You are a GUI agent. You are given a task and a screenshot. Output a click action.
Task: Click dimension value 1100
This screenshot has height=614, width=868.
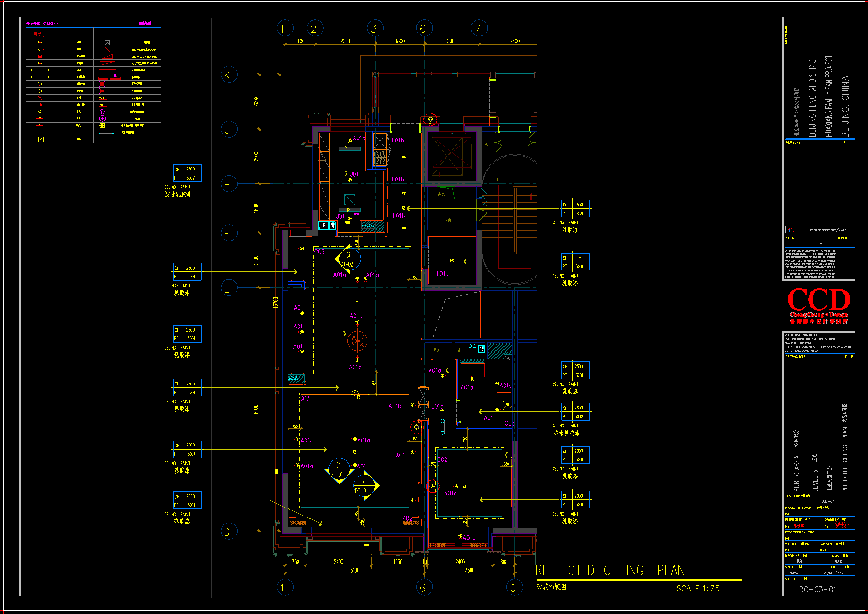(x=300, y=41)
